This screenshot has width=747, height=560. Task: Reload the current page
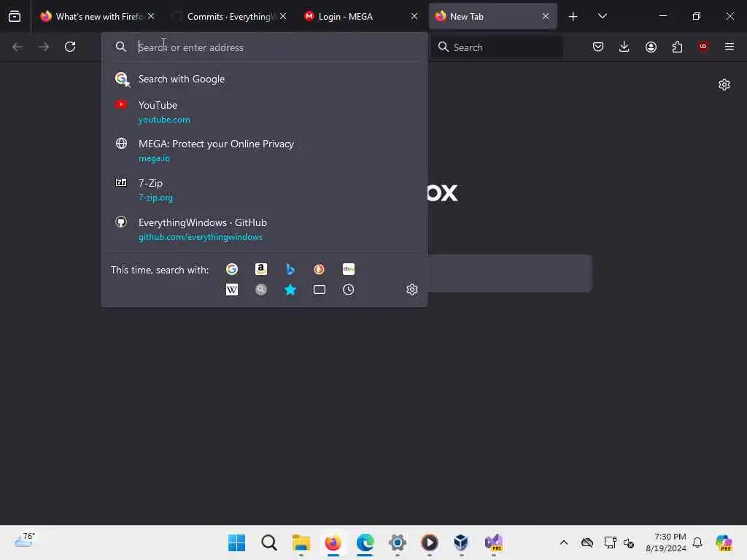tap(70, 47)
